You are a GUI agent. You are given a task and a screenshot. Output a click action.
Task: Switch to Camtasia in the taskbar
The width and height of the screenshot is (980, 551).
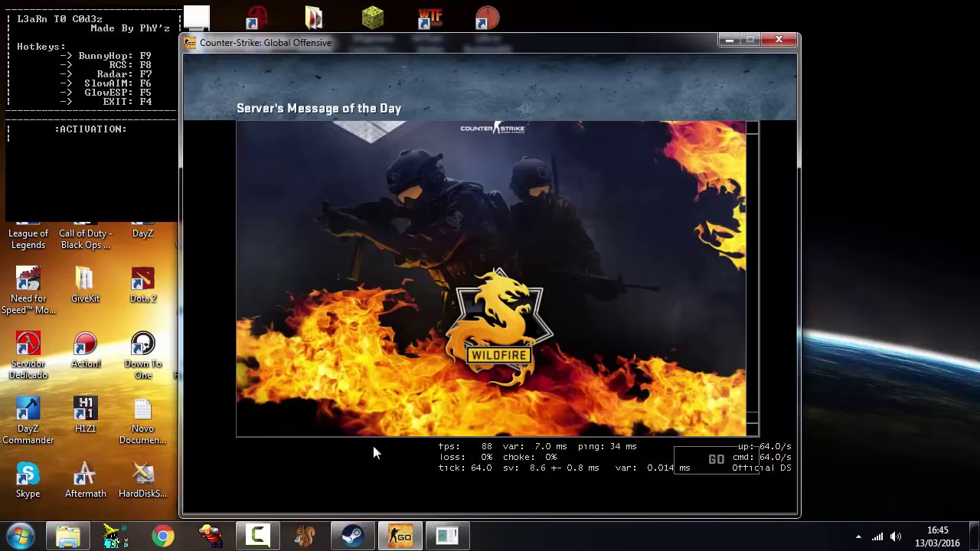coord(257,536)
